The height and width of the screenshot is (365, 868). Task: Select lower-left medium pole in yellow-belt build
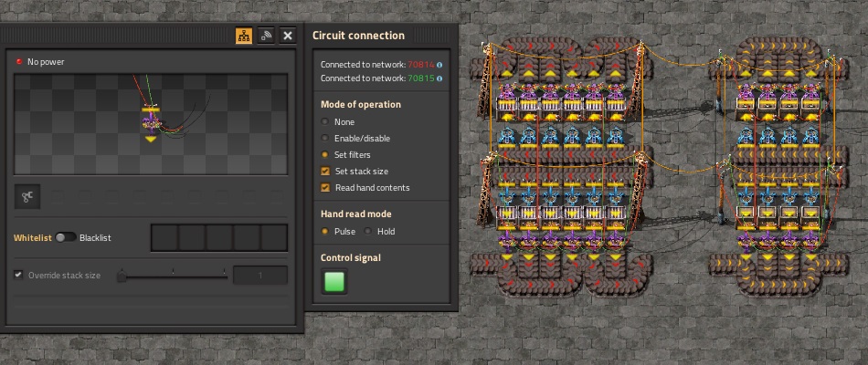click(721, 191)
